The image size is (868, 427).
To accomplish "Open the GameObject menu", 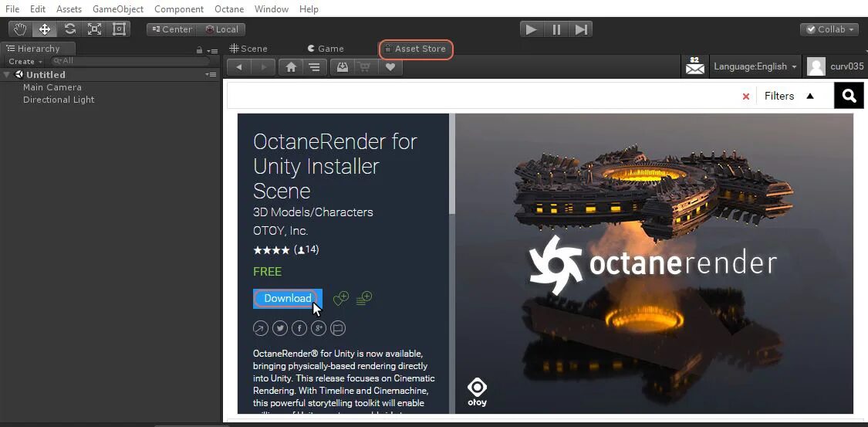I will 118,8.
